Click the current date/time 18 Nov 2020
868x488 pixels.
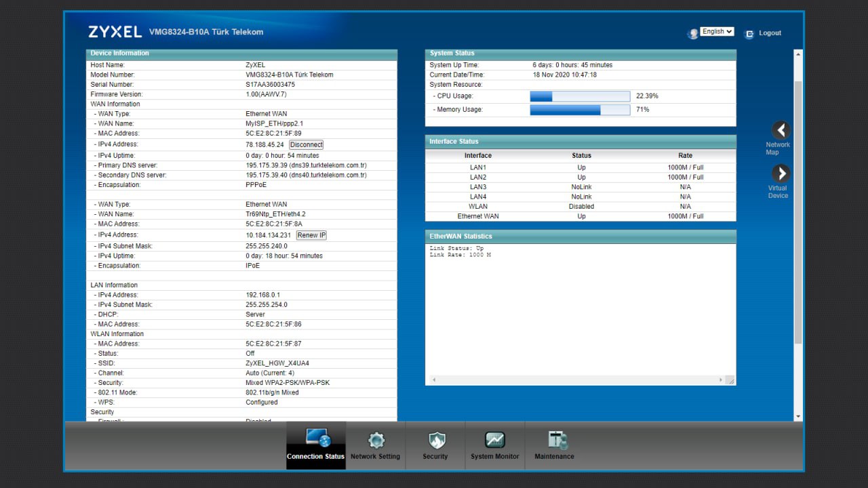(x=565, y=75)
